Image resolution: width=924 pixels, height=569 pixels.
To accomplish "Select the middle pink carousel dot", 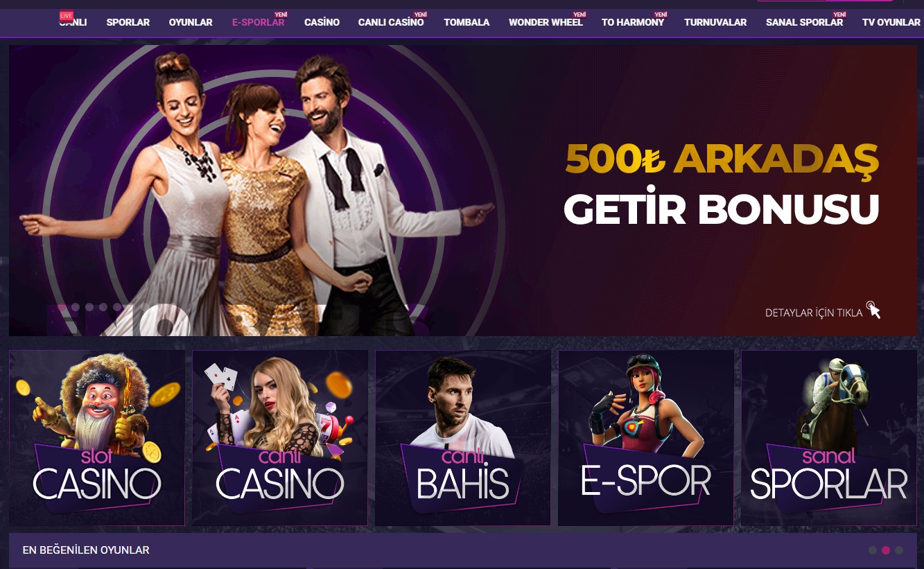I will pos(886,550).
